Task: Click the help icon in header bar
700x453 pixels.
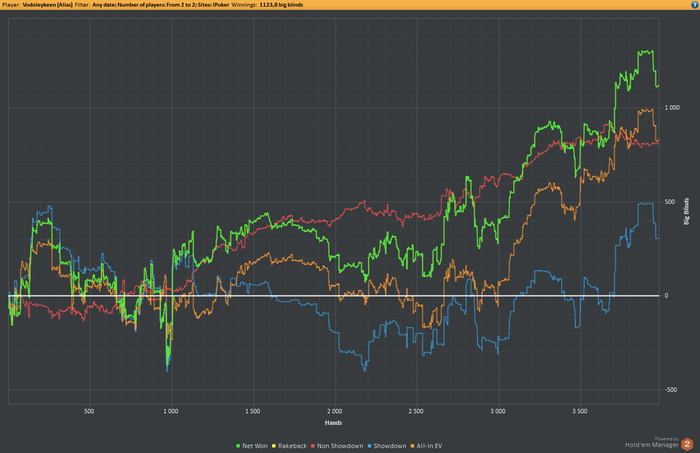Action: [695, 4]
